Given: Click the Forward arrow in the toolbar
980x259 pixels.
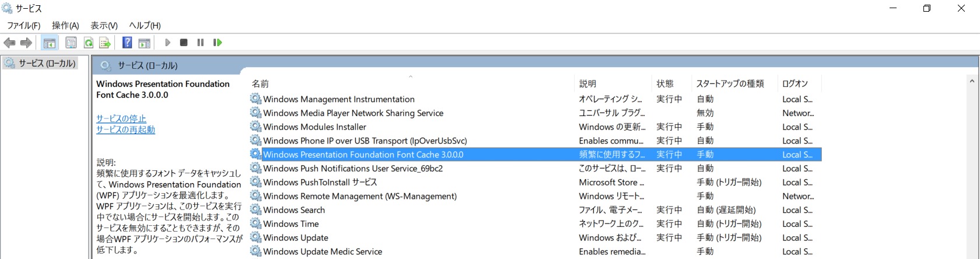Looking at the screenshot, I should 26,43.
